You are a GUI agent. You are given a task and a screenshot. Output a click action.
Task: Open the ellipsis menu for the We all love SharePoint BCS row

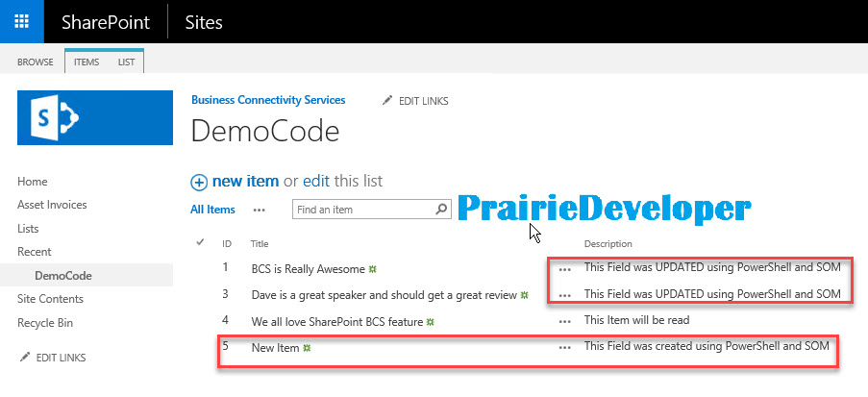564,322
